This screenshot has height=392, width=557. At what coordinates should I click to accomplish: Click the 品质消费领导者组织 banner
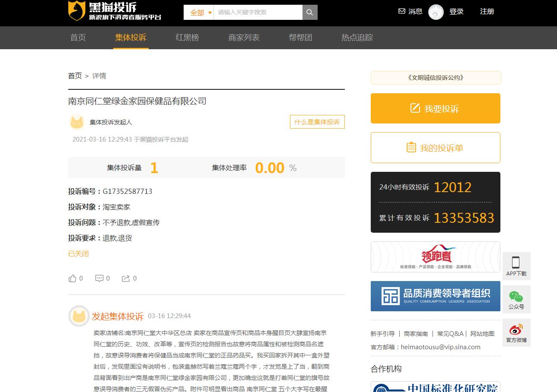coord(435,297)
